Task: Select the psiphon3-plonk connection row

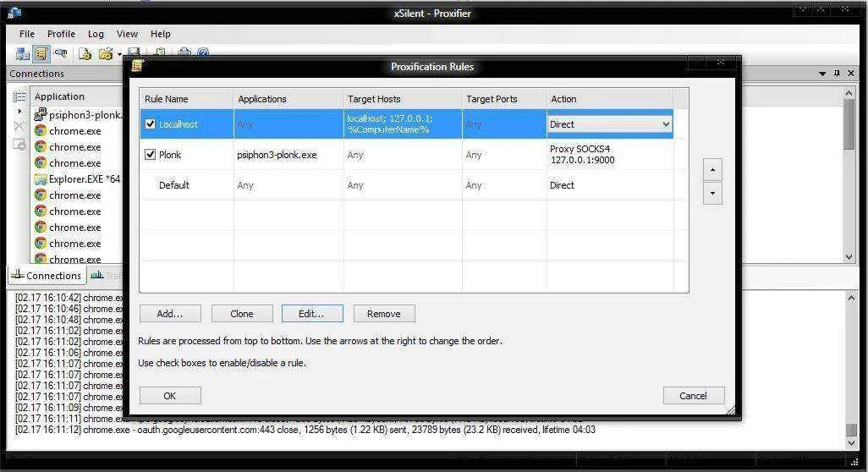Action: (x=78, y=114)
